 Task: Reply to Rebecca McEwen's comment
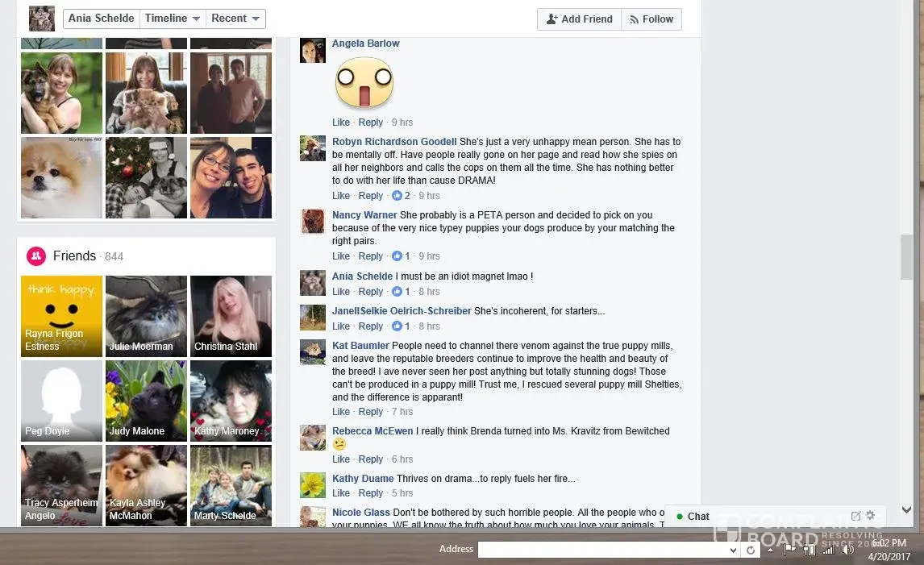pos(371,459)
